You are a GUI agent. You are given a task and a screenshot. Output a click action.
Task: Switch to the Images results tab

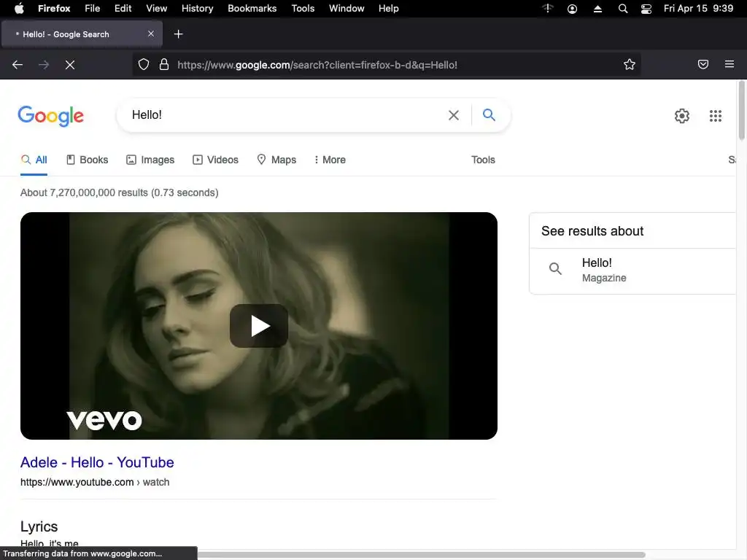point(150,160)
